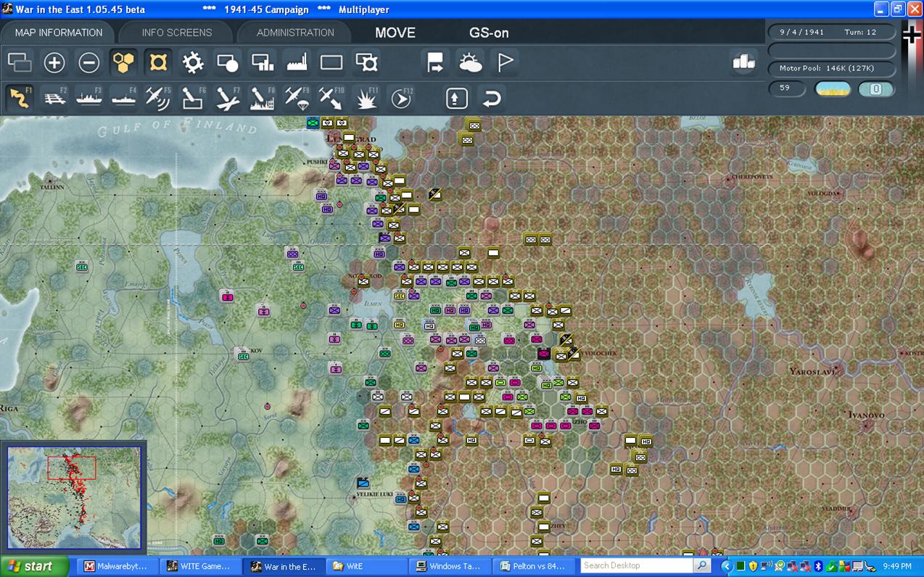
Task: Click the overlapping windows toolbar icon
Action: click(20, 63)
